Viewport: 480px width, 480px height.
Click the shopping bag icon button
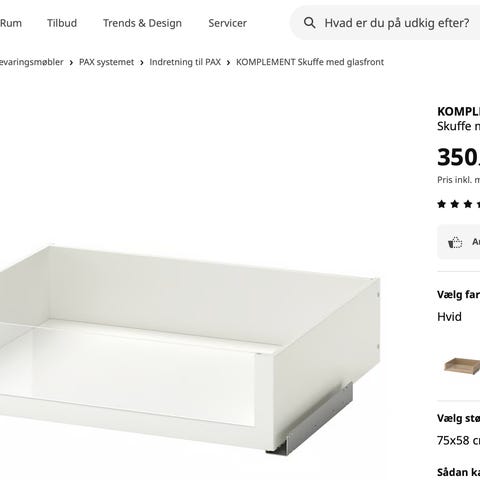(x=455, y=242)
